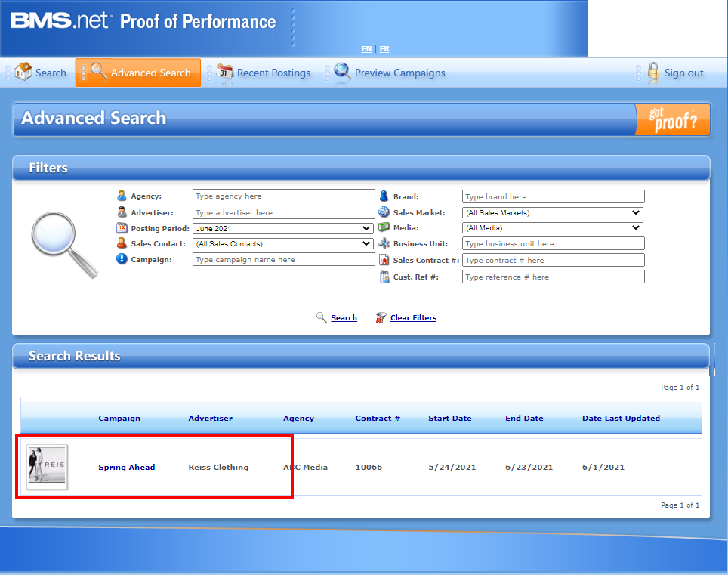Screen dimensions: 728x575
Task: Click the Clear Filters link
Action: 413,318
